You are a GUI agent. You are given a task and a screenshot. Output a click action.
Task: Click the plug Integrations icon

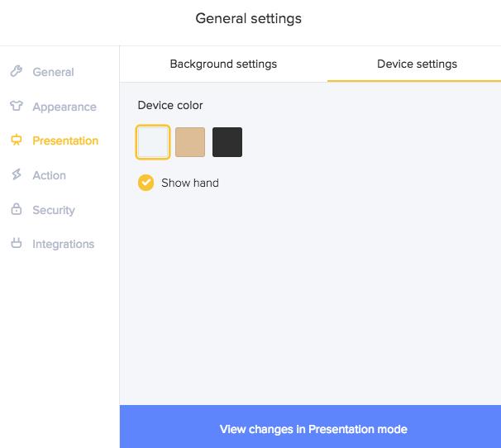(x=17, y=244)
